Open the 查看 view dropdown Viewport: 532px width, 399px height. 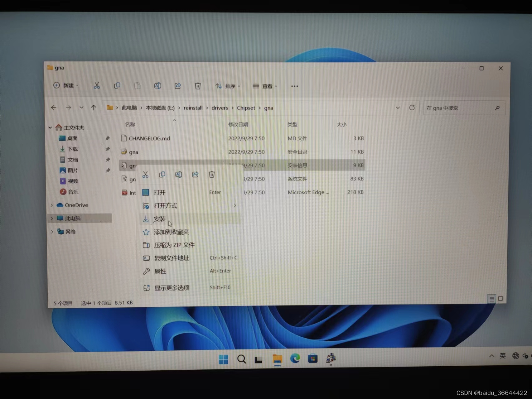[265, 86]
